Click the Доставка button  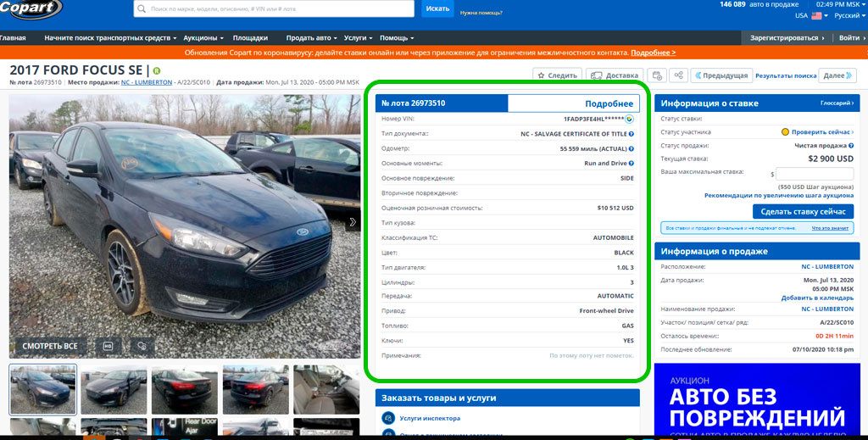615,75
